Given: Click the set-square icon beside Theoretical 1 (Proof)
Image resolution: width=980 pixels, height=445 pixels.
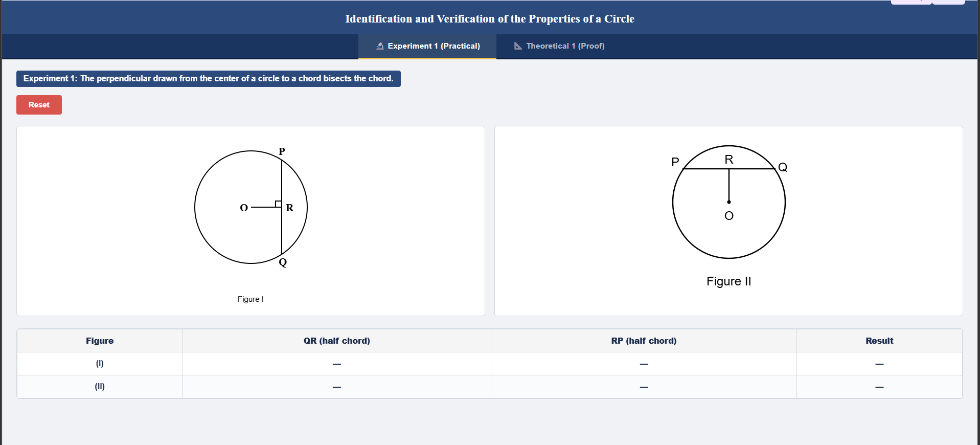Looking at the screenshot, I should [518, 46].
